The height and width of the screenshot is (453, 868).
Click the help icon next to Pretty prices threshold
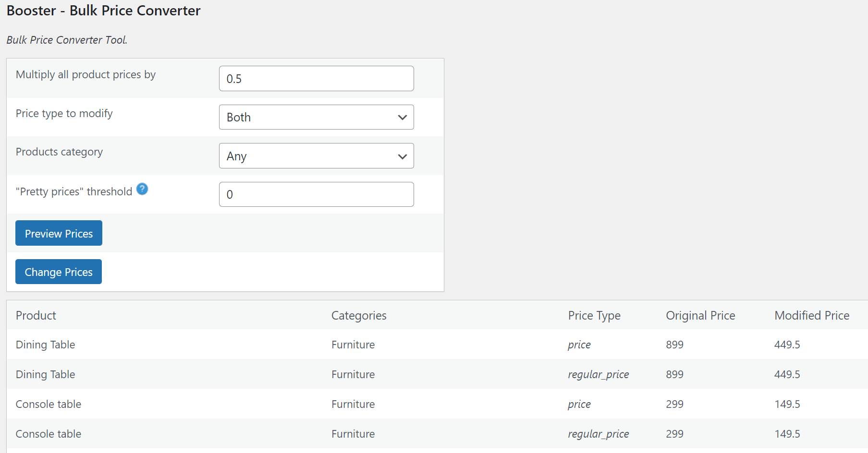pyautogui.click(x=142, y=190)
